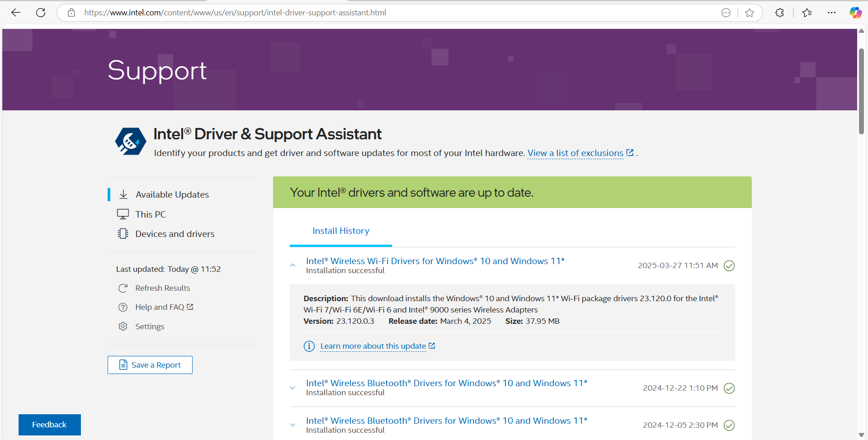Click the scrollbar down arrow
Screen dimensions: 868x440
pos(862,435)
